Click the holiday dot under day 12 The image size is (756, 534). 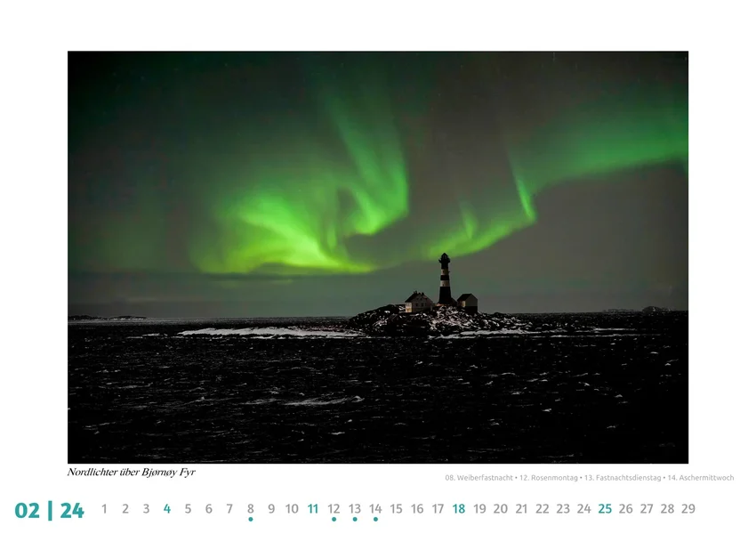coord(334,520)
